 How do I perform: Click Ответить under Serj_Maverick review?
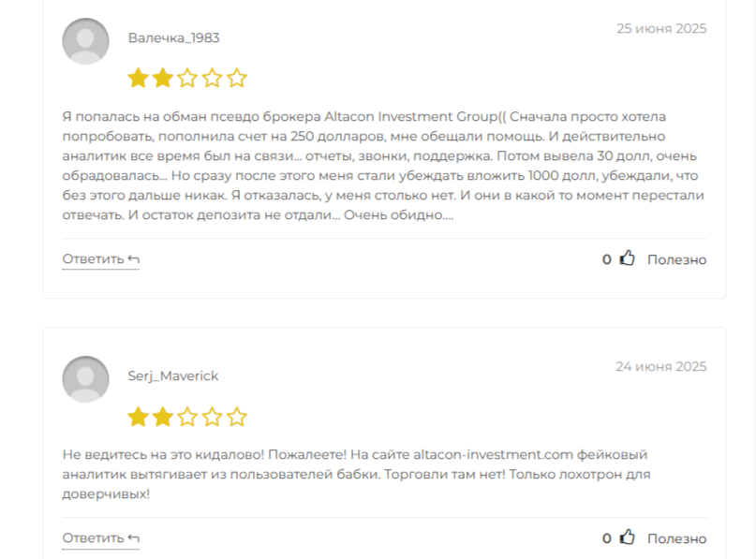click(93, 538)
